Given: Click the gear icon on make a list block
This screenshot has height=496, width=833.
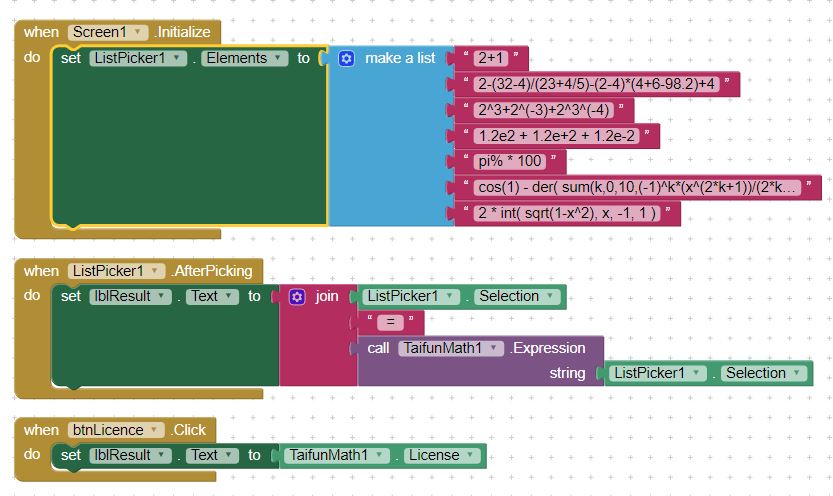Looking at the screenshot, I should pos(347,59).
